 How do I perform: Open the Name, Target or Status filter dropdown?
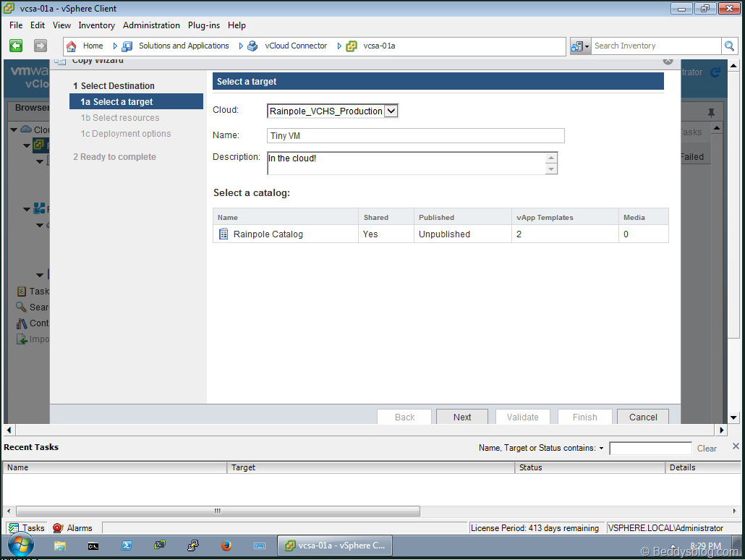[601, 449]
